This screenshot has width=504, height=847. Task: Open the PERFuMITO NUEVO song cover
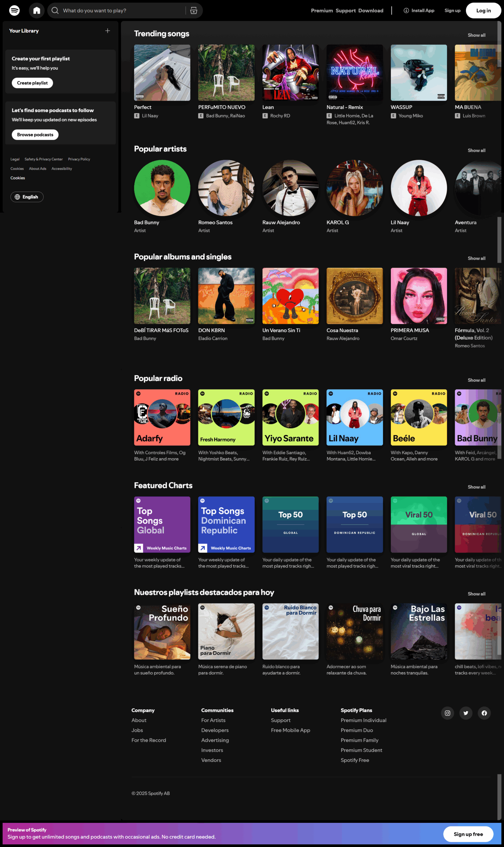coord(226,73)
